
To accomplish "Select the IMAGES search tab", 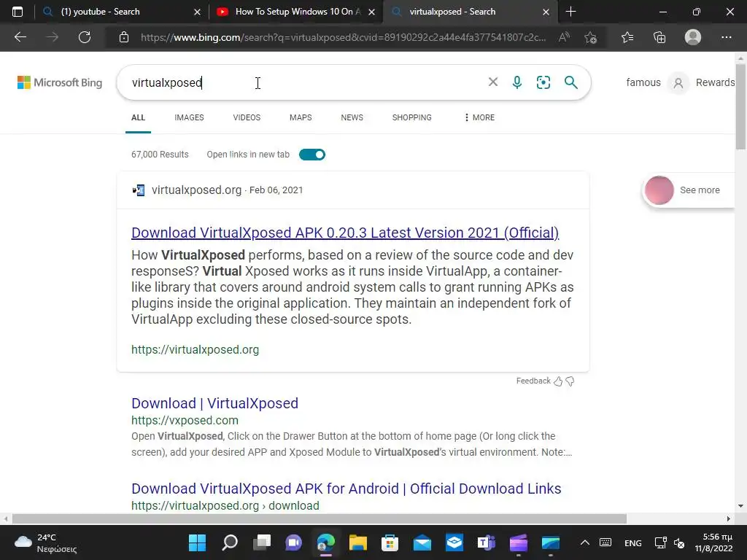I will tap(189, 117).
